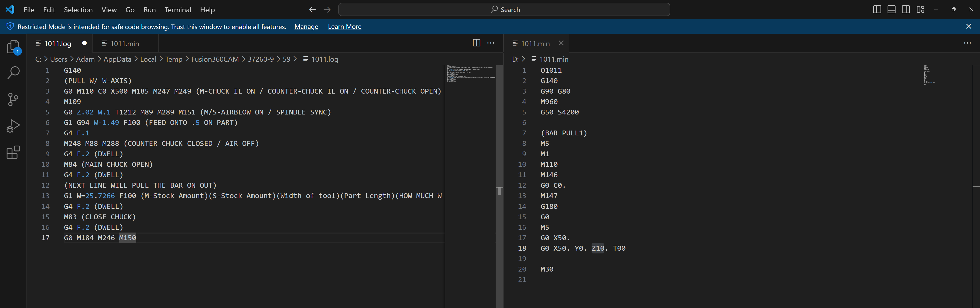Go back using the navigation arrow
The image size is (980, 308).
tap(312, 9)
